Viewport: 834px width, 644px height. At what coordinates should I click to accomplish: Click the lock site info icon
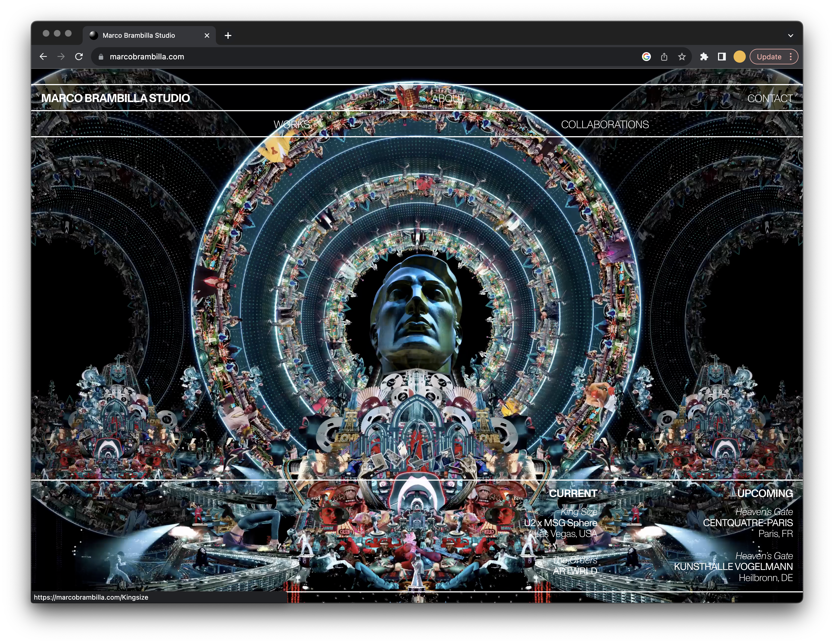(101, 57)
